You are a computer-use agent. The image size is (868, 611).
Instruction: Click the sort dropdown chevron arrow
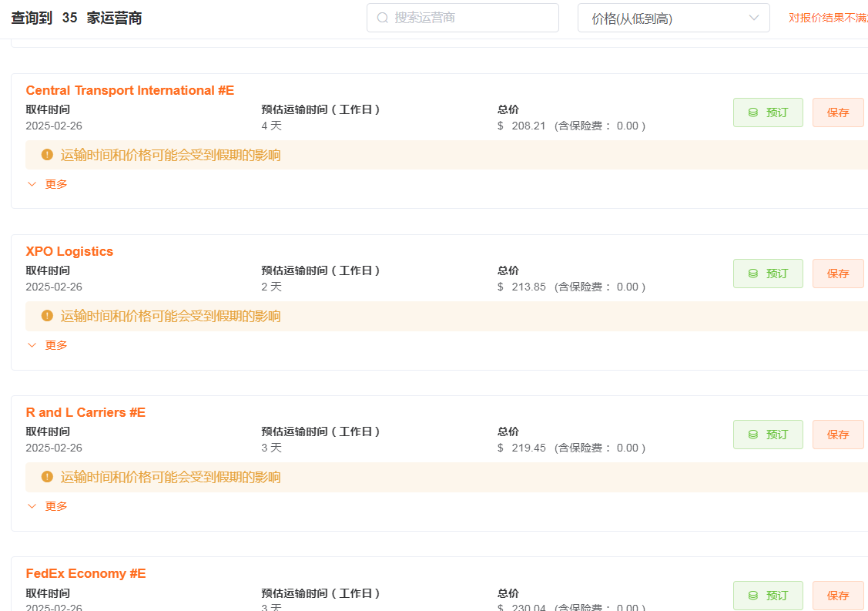click(753, 18)
